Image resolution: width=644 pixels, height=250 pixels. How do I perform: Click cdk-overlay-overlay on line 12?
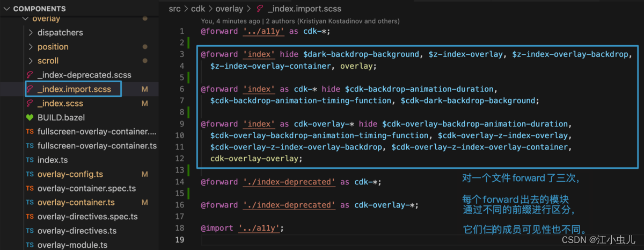255,159
